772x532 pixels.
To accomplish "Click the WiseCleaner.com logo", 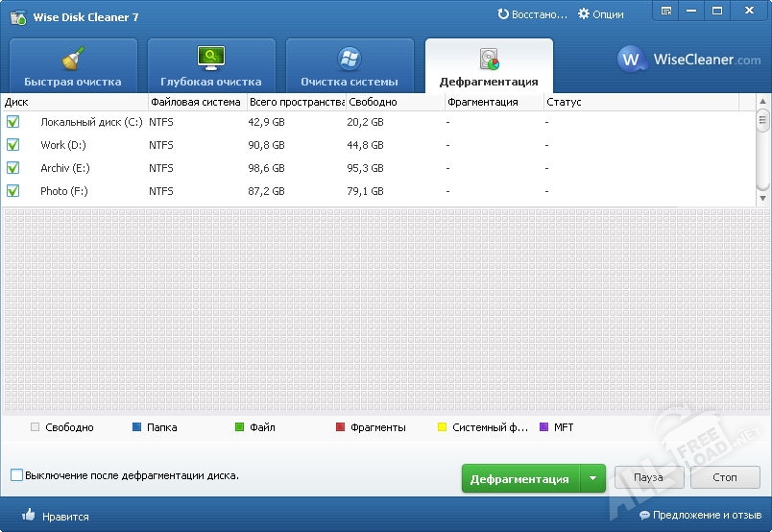I will pyautogui.click(x=688, y=60).
